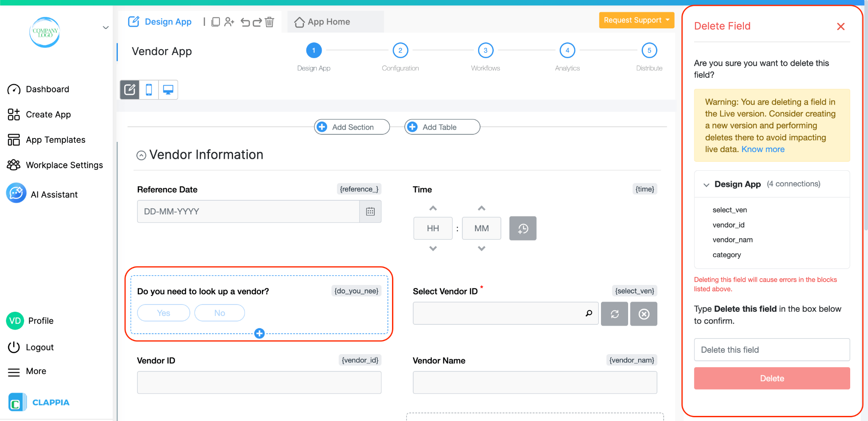Click the vendor_id connection entry
This screenshot has height=421, width=868.
coord(729,225)
